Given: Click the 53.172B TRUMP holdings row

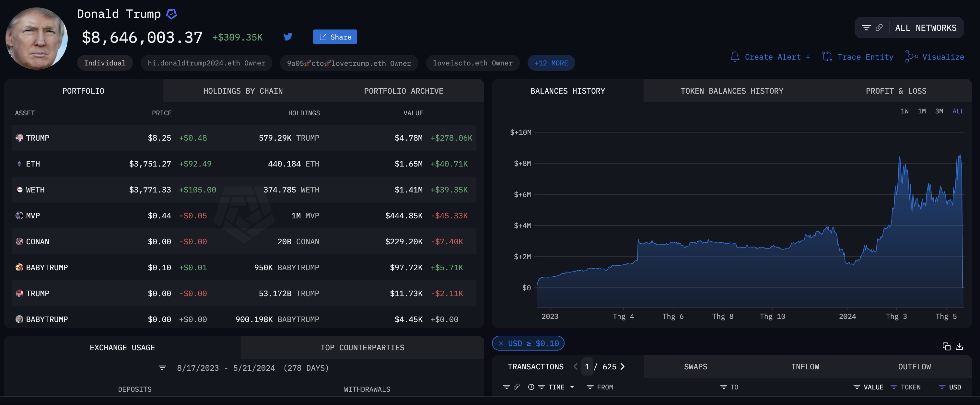Looking at the screenshot, I should pos(244,293).
